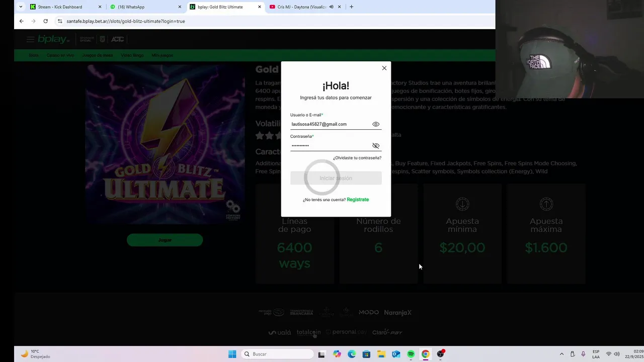The height and width of the screenshot is (362, 644).
Task: Click the Claro Pay logo
Action: (387, 332)
